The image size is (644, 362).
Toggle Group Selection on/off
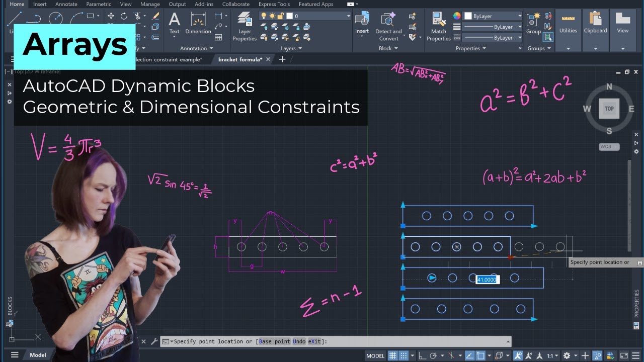(x=548, y=37)
